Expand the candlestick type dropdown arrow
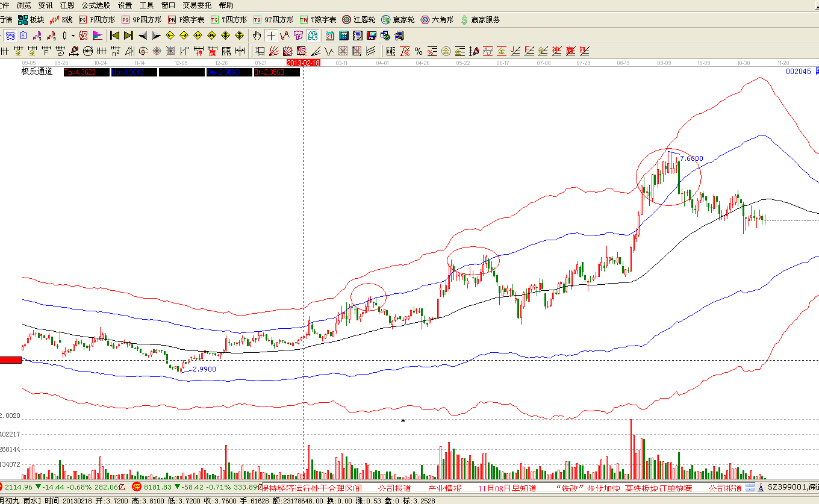 coord(73,36)
